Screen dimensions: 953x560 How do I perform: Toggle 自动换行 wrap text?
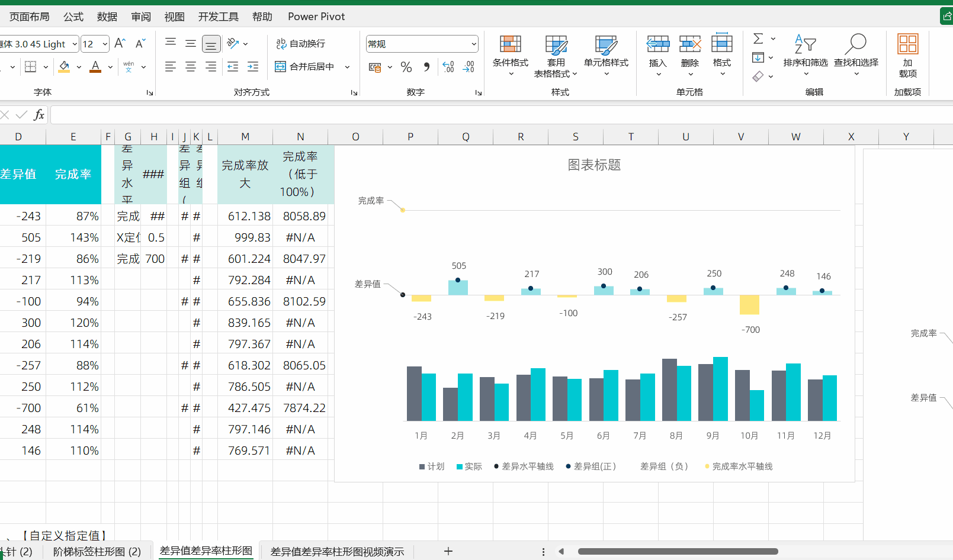tap(301, 43)
